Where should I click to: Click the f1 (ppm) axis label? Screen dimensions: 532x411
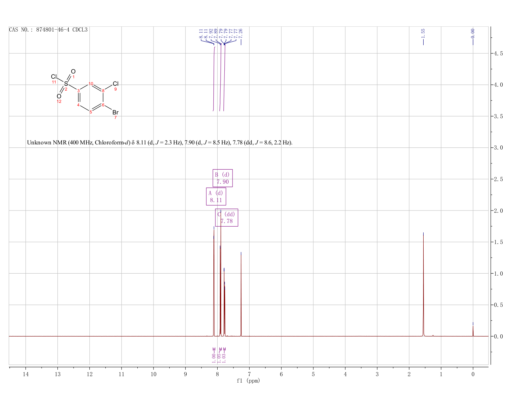tap(248, 381)
